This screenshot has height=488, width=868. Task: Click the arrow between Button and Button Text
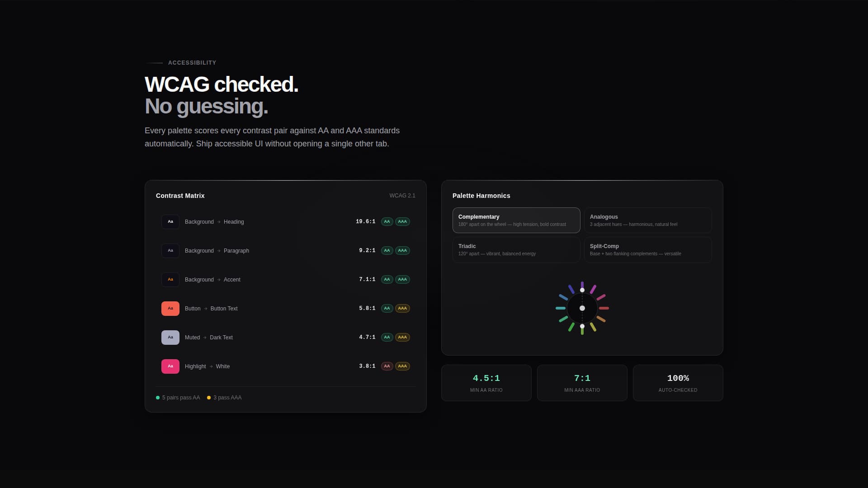tap(206, 309)
